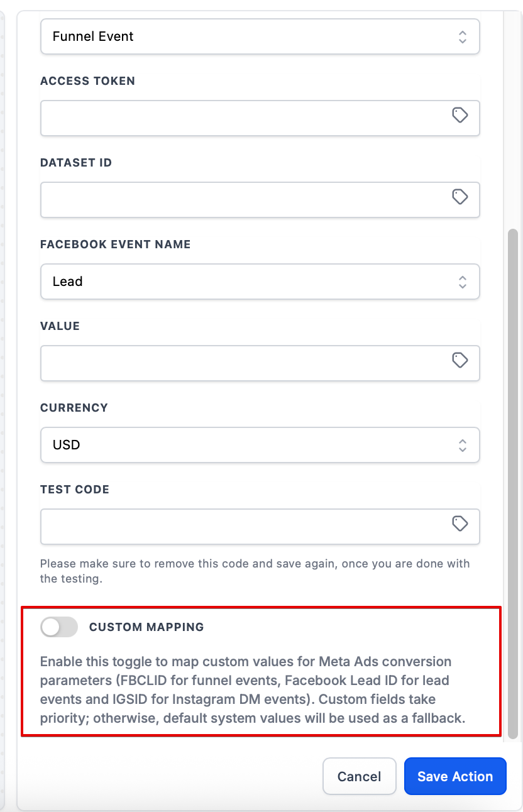Click into the Test Code text input

point(242,527)
